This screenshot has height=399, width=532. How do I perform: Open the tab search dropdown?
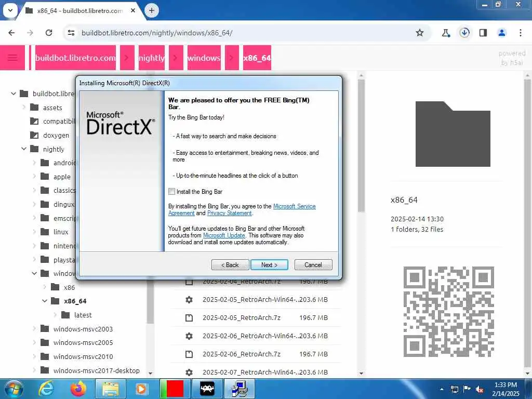pos(10,10)
